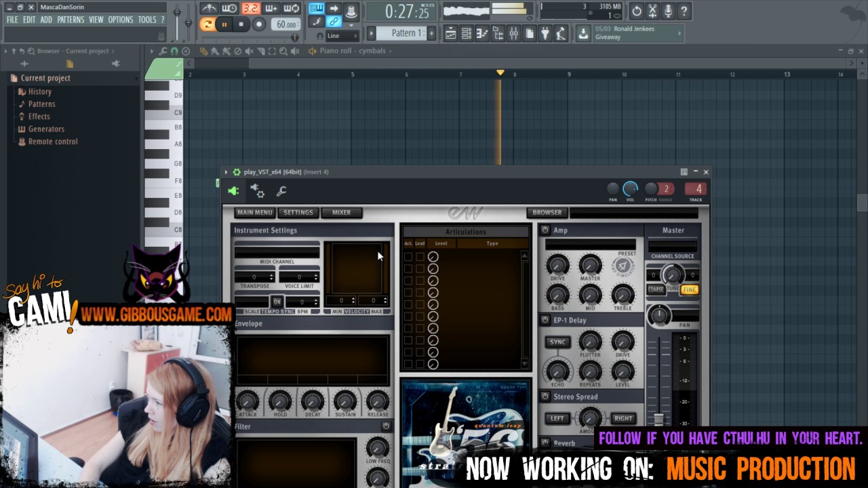This screenshot has width=868, height=488.
Task: Click the MIXER button in Play plugin
Action: click(x=341, y=212)
